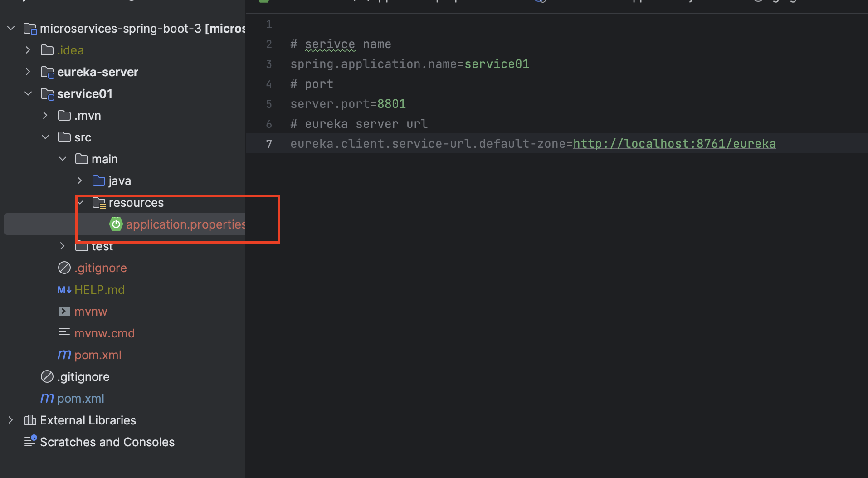Click the External Libraries icon
Screen dimensions: 868x478
point(30,420)
